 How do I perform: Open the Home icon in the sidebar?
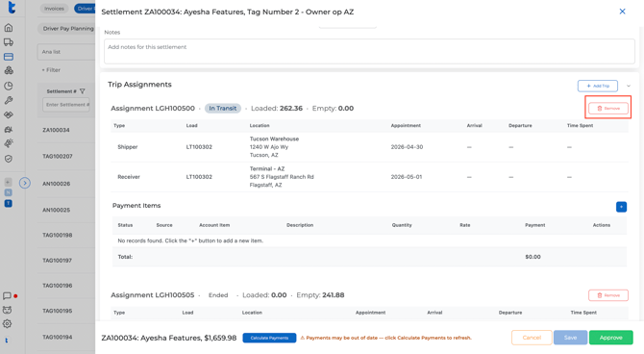pyautogui.click(x=9, y=28)
